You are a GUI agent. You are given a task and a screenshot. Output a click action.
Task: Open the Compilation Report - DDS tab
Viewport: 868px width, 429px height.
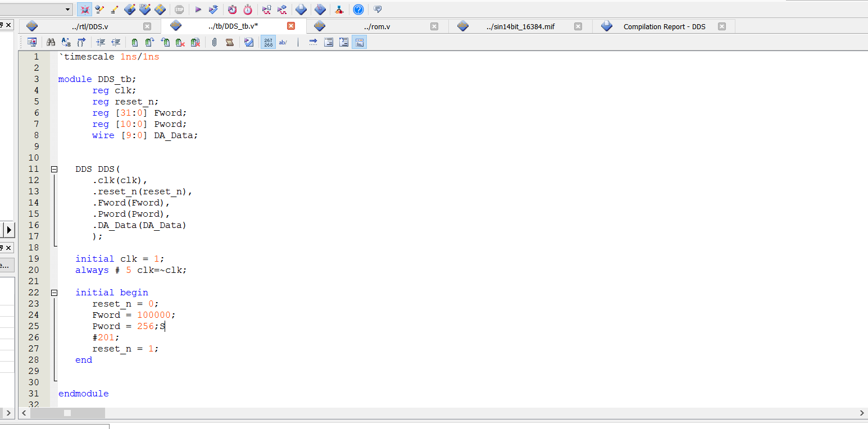pos(664,26)
